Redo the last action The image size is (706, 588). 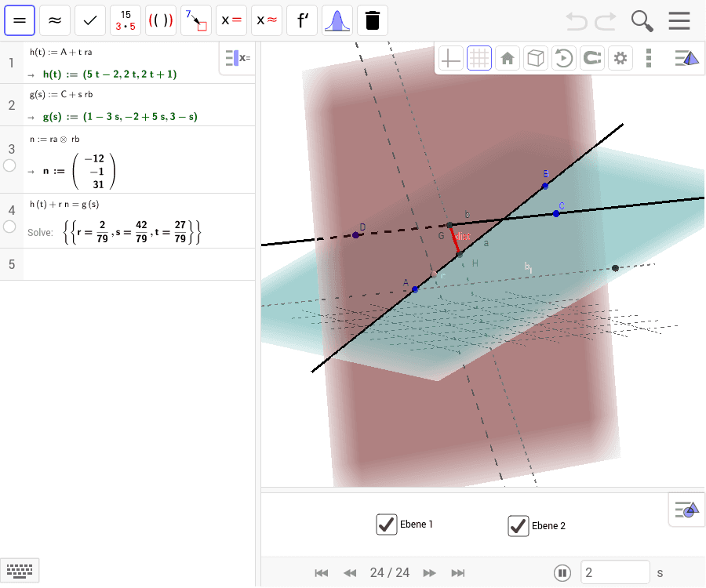pyautogui.click(x=605, y=20)
